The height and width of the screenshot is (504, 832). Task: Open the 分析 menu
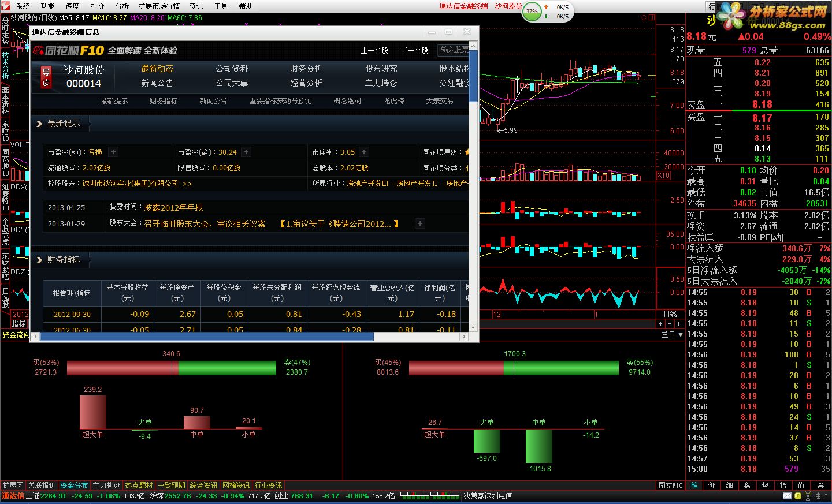[122, 6]
